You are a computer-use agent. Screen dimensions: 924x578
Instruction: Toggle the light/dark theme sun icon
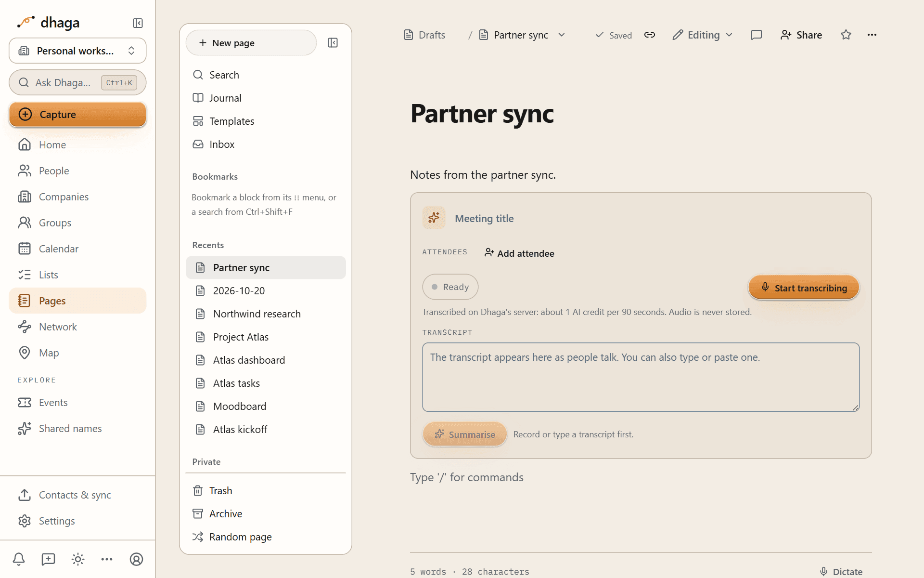(78, 559)
